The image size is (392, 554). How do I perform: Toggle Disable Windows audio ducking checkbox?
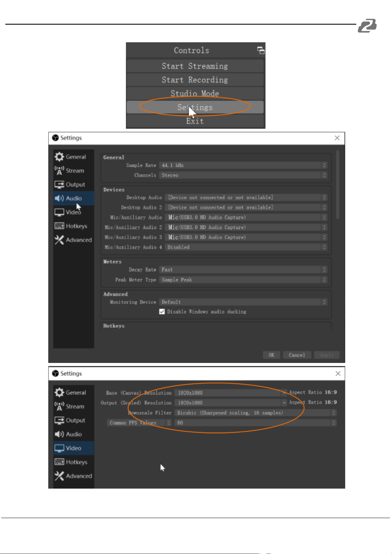point(162,312)
